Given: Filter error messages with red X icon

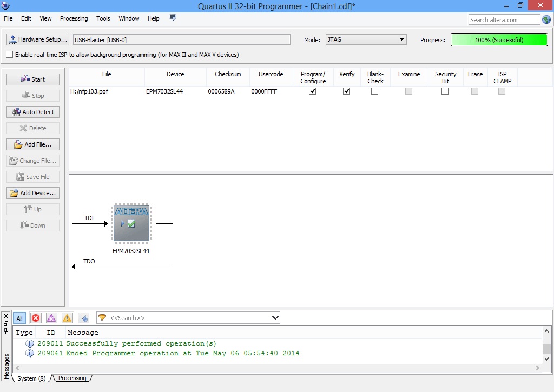Looking at the screenshot, I should pyautogui.click(x=36, y=318).
